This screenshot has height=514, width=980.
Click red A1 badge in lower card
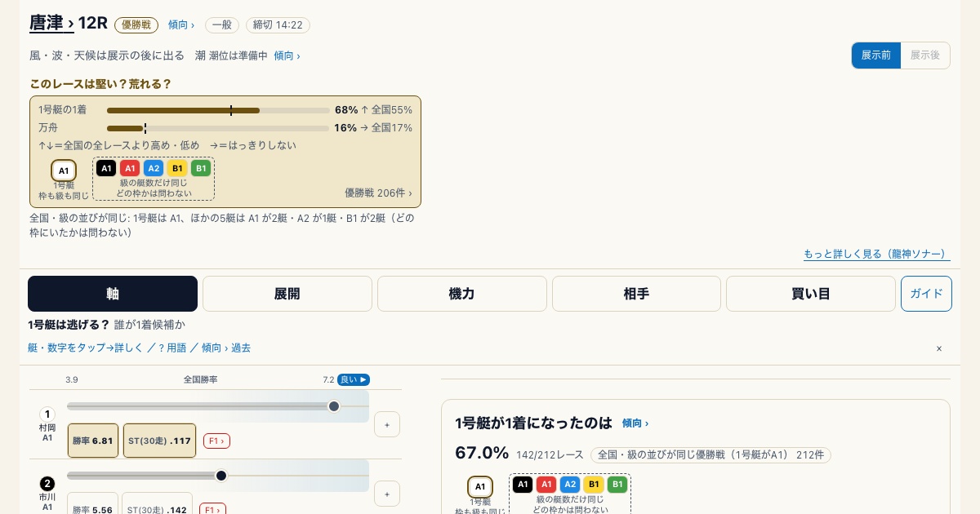pos(546,485)
